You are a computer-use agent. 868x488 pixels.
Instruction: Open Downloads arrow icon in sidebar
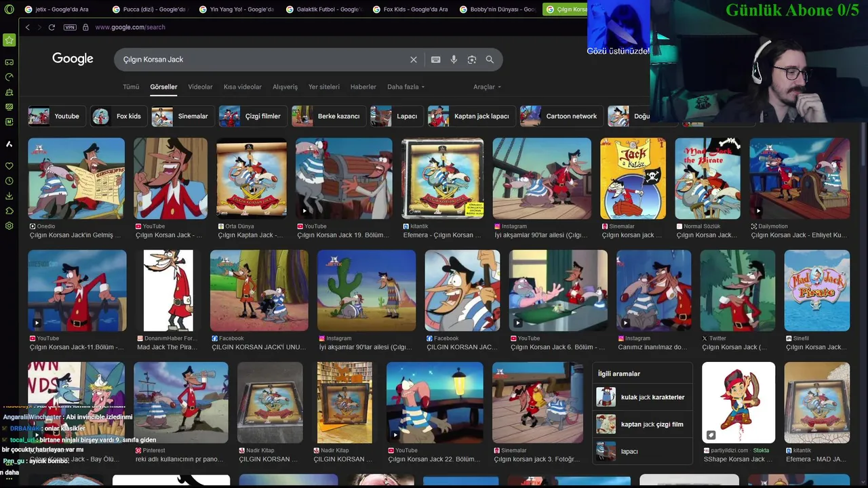coord(9,196)
